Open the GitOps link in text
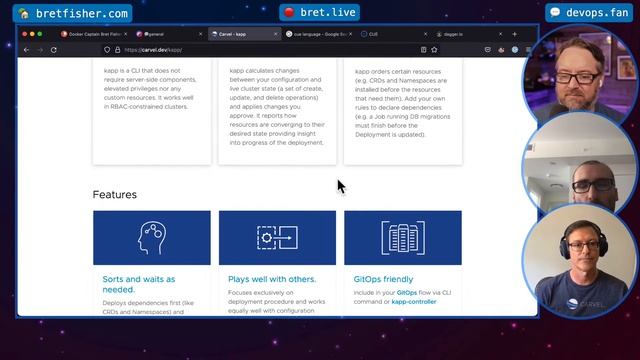 (407, 293)
